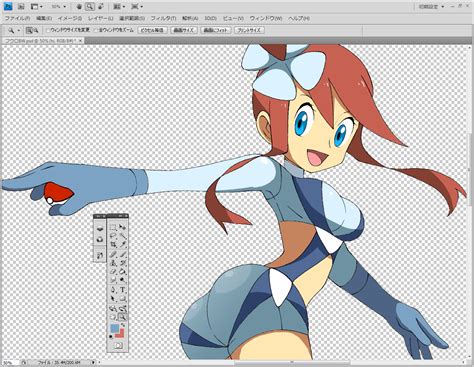Toggle Quick Mask mode
474x367 pixels.
[x=118, y=346]
